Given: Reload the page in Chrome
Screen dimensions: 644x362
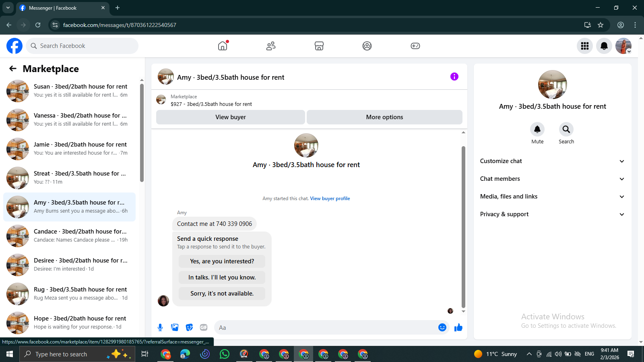Looking at the screenshot, I should (x=38, y=25).
